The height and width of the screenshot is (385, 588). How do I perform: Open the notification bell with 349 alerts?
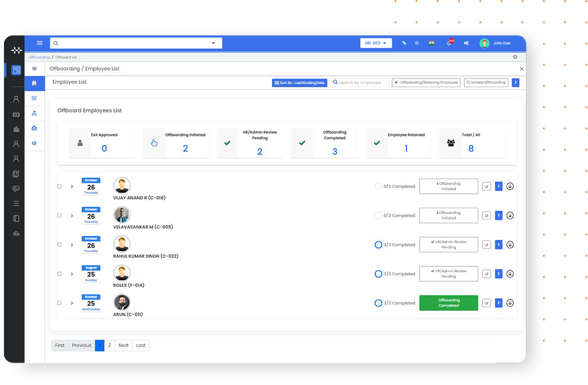pos(448,43)
